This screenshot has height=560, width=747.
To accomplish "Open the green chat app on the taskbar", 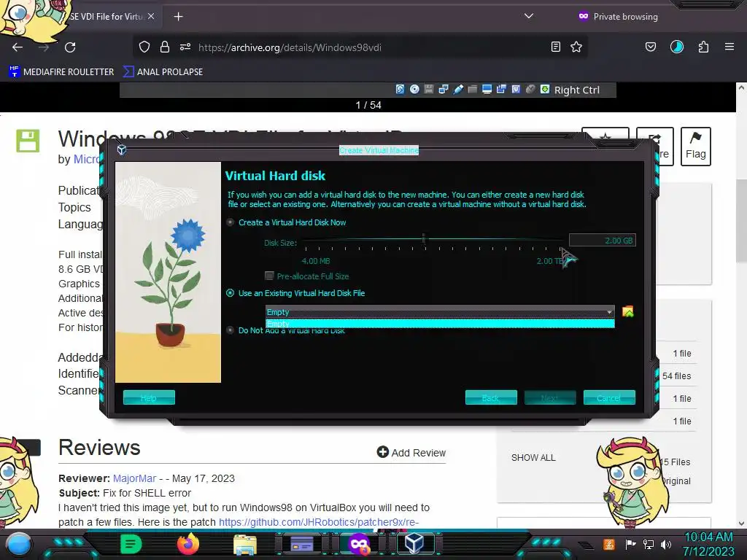I will click(131, 544).
